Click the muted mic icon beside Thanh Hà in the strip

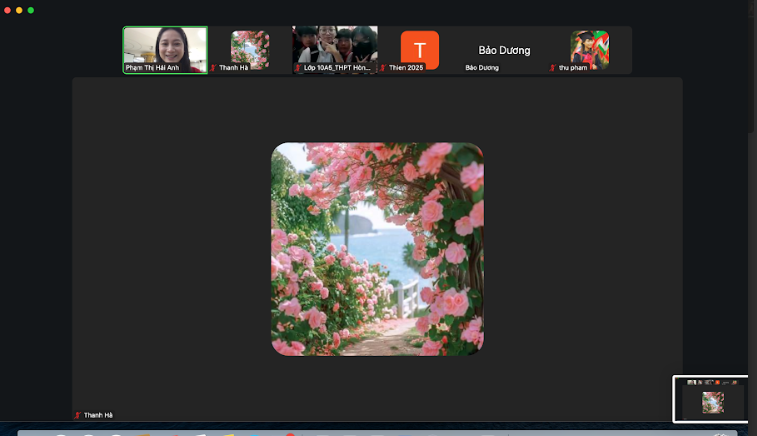tap(213, 68)
